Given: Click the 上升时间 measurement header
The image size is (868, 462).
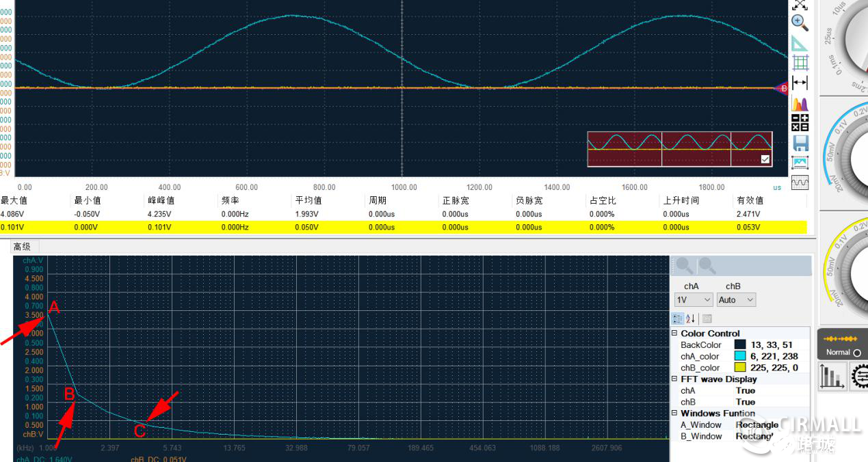Looking at the screenshot, I should point(681,201).
